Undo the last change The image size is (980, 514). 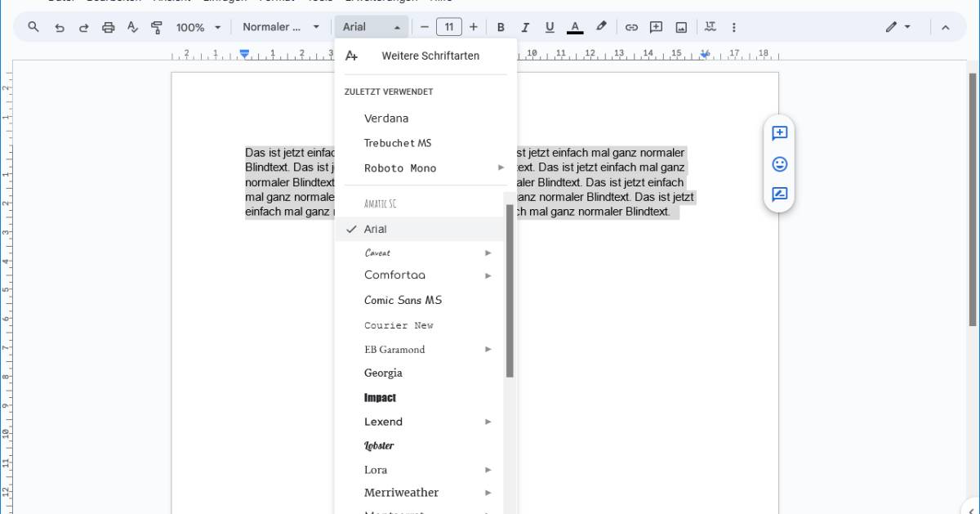click(58, 26)
